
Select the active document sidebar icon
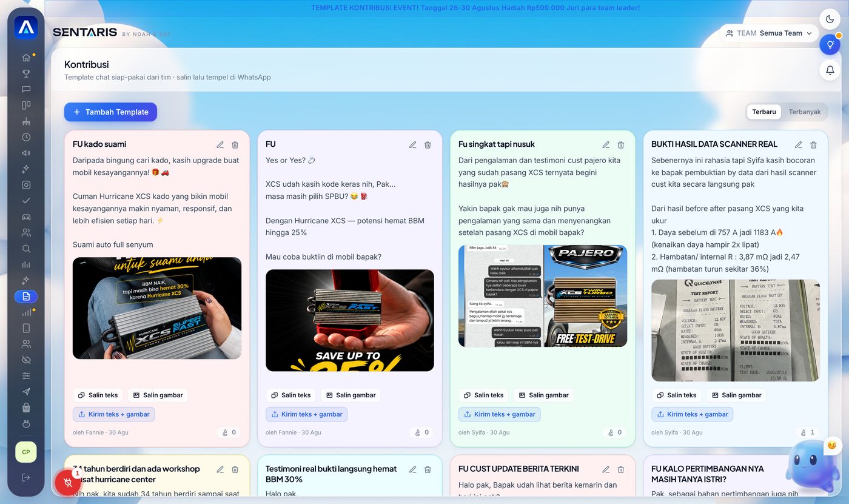(26, 297)
